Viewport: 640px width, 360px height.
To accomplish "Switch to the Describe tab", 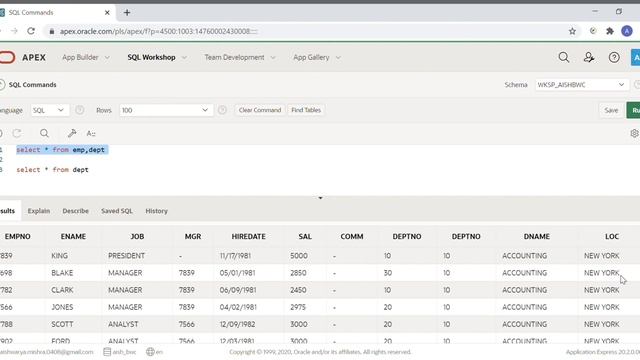I will 76,211.
